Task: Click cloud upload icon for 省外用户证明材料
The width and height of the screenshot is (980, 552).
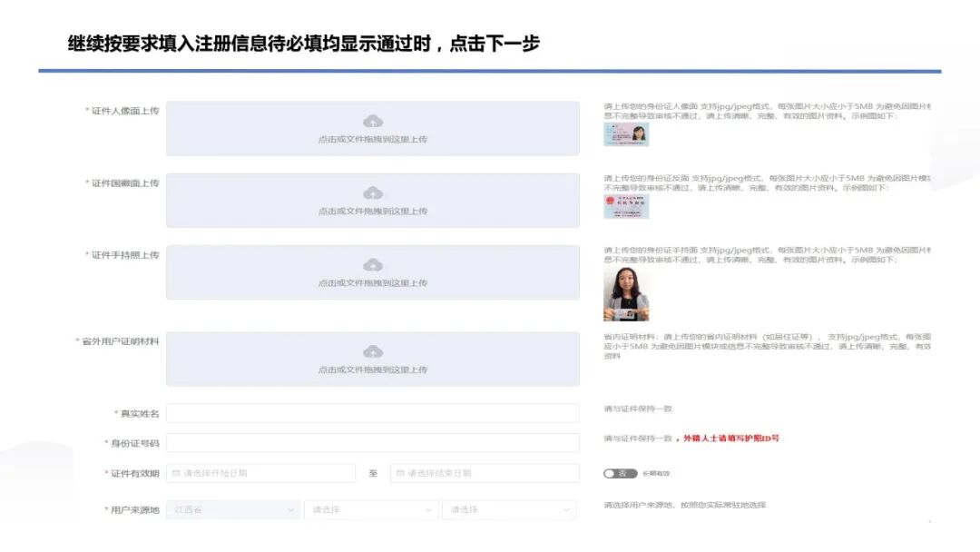Action: click(373, 351)
